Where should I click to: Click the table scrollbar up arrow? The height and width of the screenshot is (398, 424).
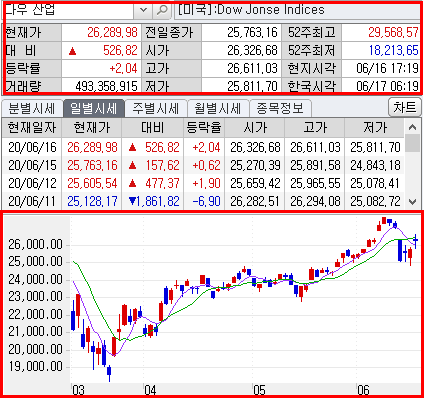tap(412, 127)
